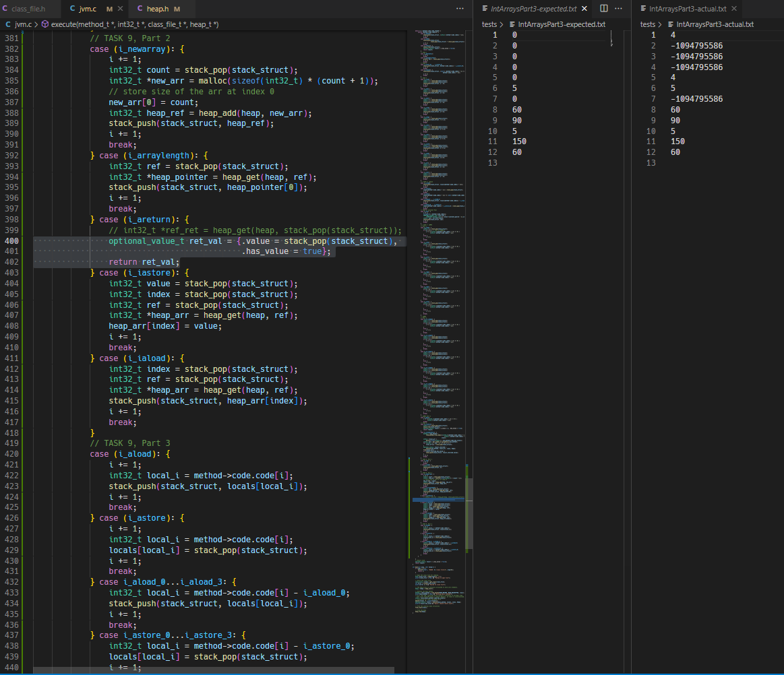
Task: Click the horizontal scrollbar below the code
Action: point(213,670)
